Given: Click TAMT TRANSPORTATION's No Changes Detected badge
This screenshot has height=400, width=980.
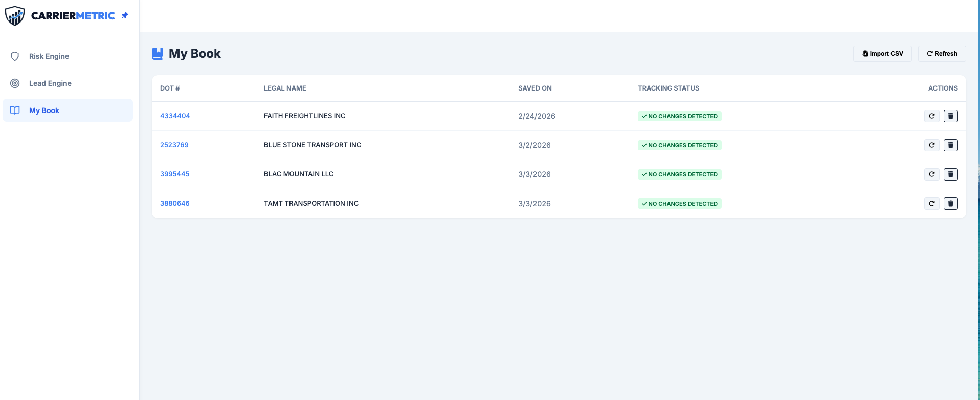Looking at the screenshot, I should pos(680,204).
